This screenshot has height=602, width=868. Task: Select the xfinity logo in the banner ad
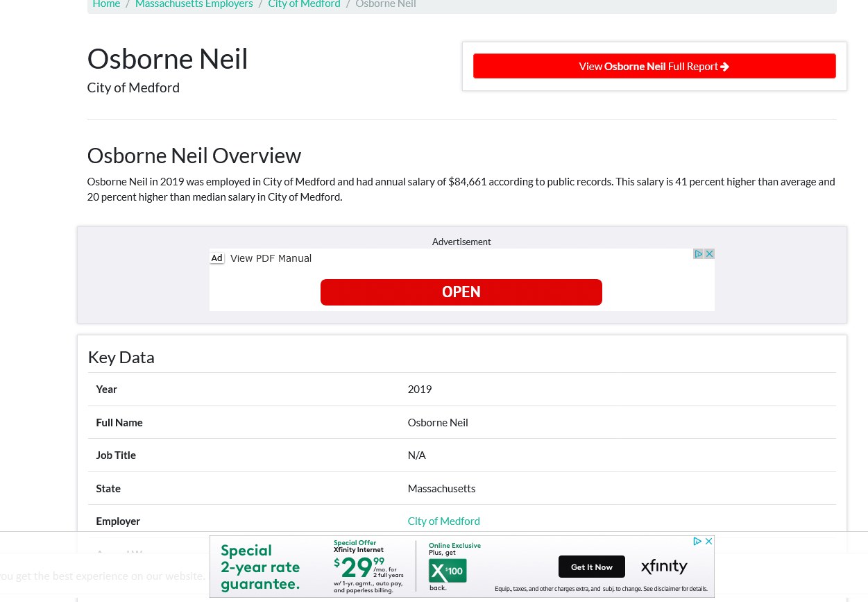click(x=663, y=567)
